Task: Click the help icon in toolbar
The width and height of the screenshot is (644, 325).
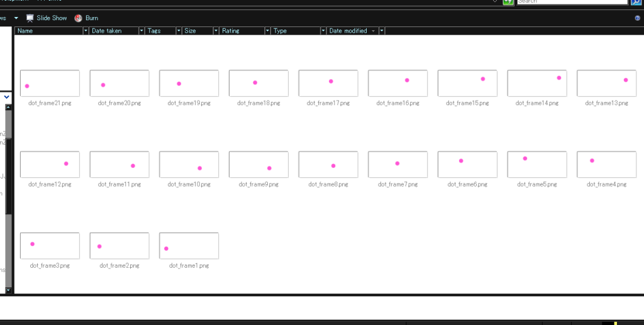Action: (x=638, y=18)
